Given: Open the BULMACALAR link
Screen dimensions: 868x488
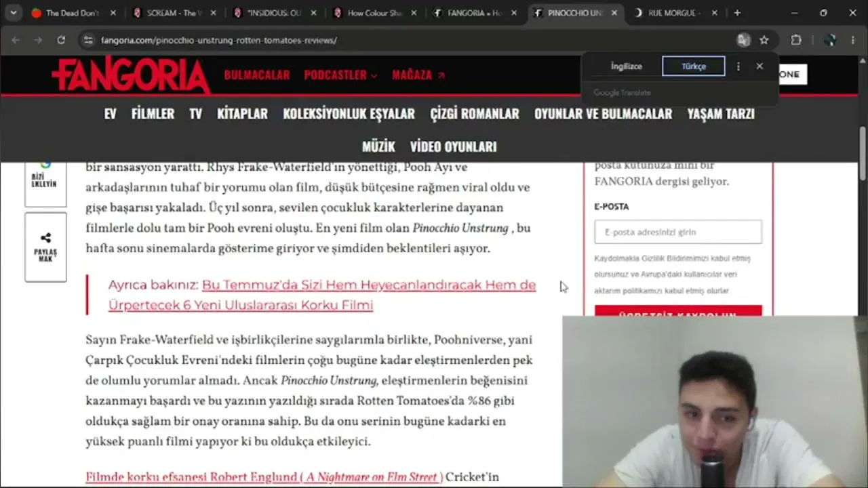Looking at the screenshot, I should pos(257,75).
